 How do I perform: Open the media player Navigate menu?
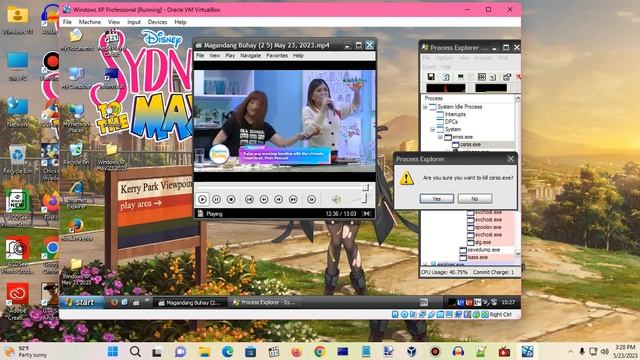click(x=251, y=56)
